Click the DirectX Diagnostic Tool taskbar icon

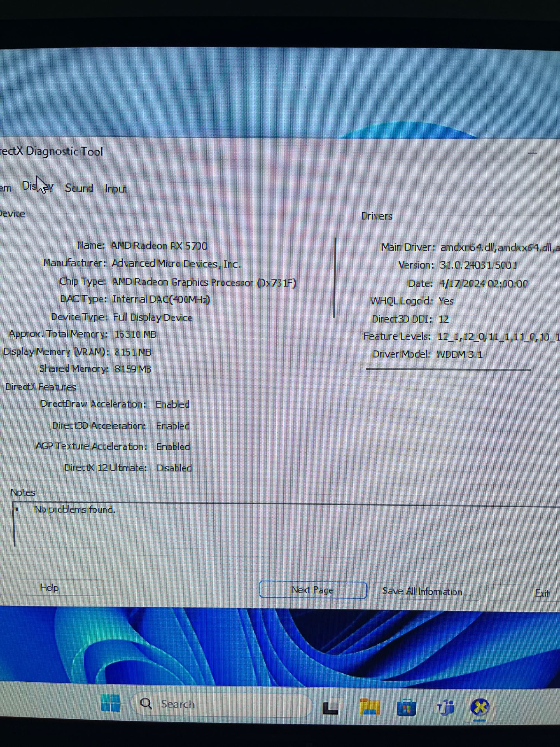(480, 708)
